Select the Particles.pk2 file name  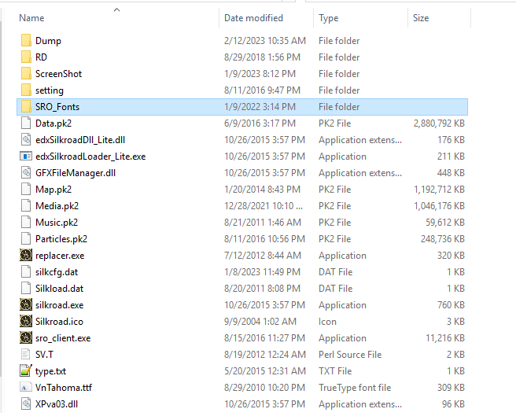tap(61, 238)
